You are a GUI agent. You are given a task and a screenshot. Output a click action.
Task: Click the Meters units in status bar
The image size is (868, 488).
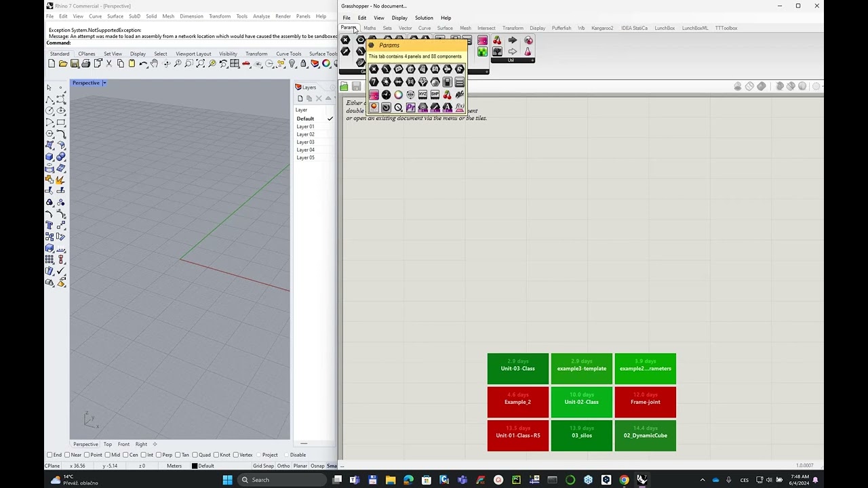(174, 466)
